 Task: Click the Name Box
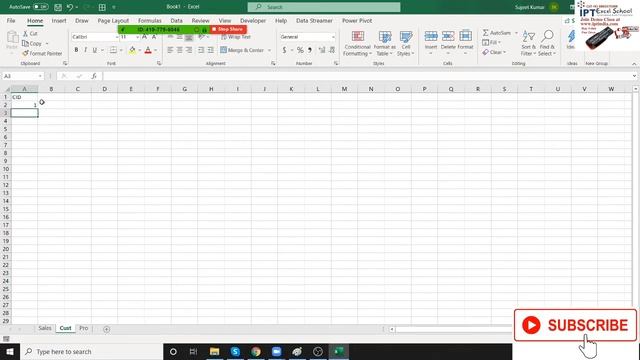pyautogui.click(x=22, y=76)
